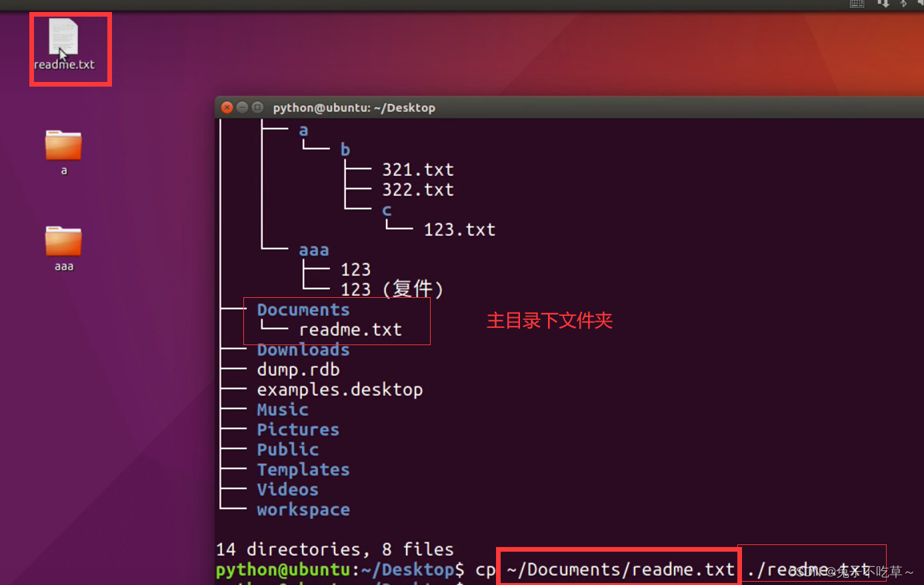Click the Documents directory in tree output
The image size is (924, 585).
(303, 310)
